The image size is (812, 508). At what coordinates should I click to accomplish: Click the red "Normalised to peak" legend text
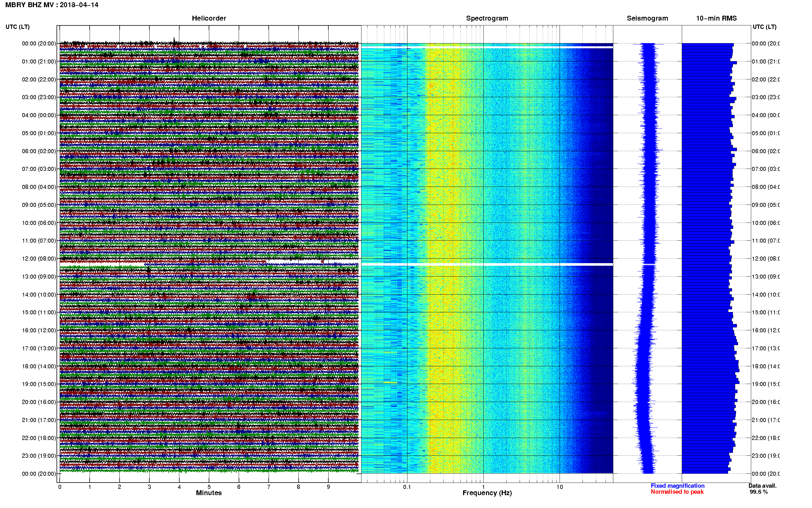click(x=677, y=492)
